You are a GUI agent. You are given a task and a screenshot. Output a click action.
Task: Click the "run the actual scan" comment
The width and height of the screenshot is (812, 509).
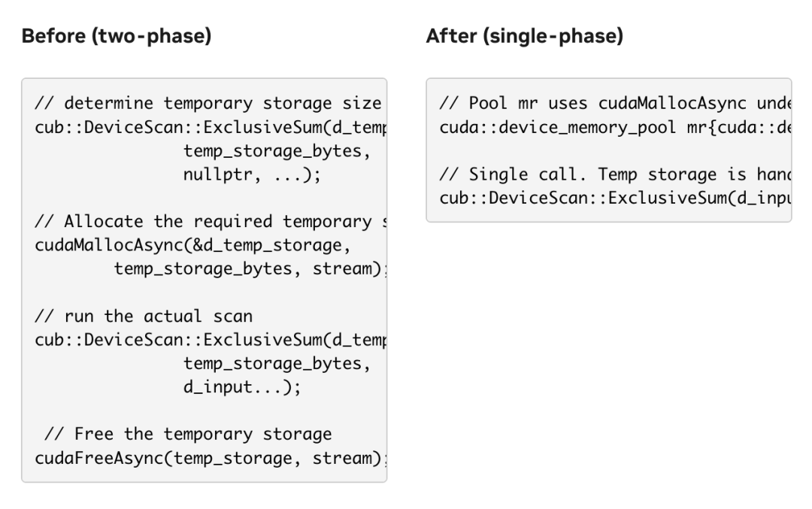click(x=144, y=317)
